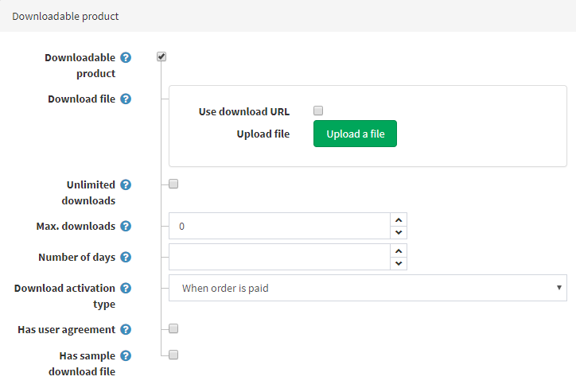
Task: Enable Has sample download file checkbox
Action: coord(173,355)
